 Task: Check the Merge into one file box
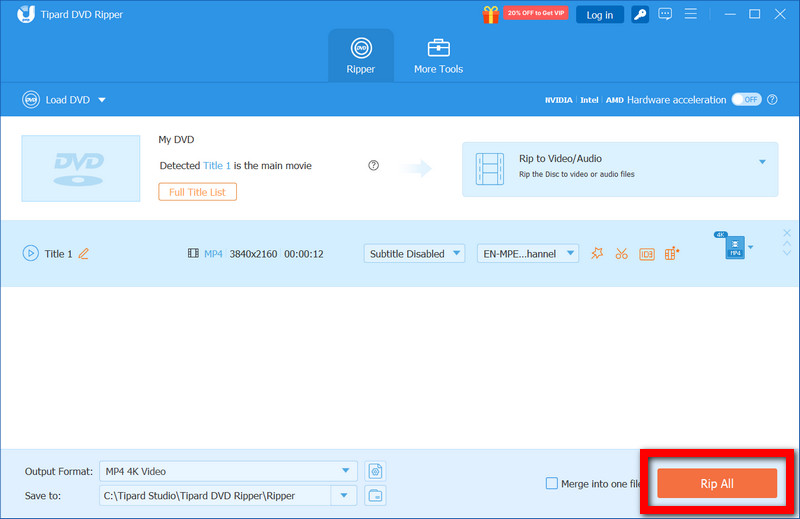tap(552, 484)
